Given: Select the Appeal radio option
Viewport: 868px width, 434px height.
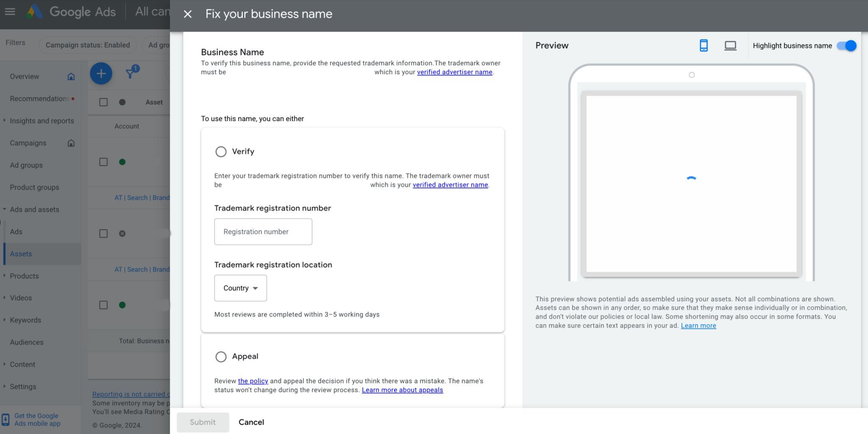Looking at the screenshot, I should [221, 357].
